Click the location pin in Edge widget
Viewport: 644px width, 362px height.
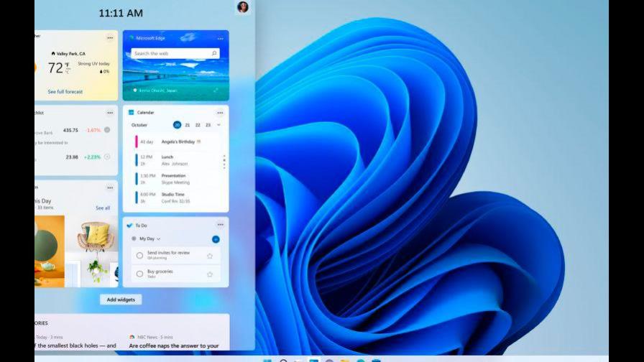(x=134, y=90)
